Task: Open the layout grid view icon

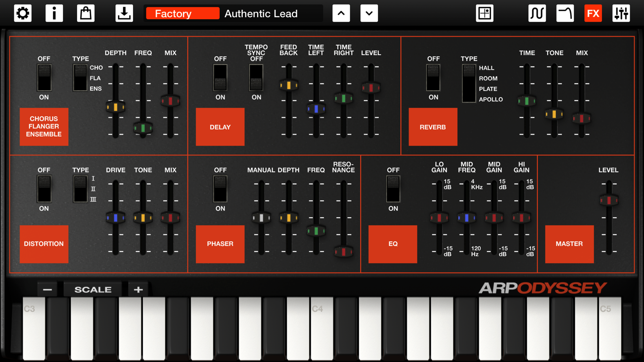Action: click(x=485, y=13)
